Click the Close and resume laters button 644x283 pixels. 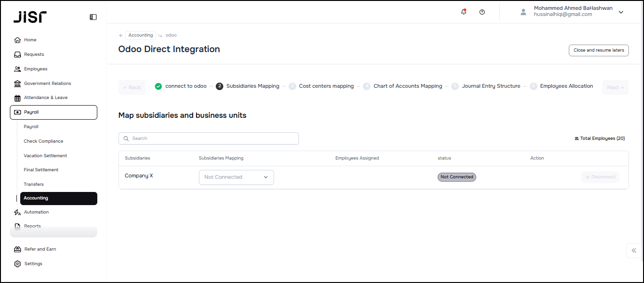coord(598,50)
